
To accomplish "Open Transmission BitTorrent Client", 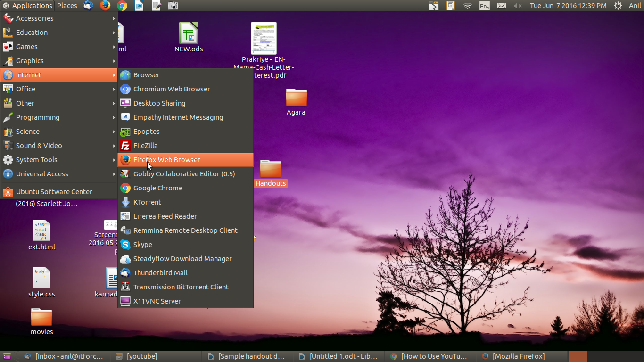I will 185,287.
